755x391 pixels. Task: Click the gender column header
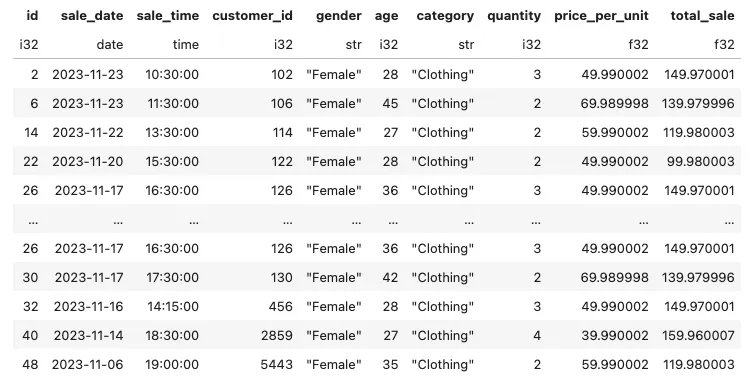tap(339, 16)
